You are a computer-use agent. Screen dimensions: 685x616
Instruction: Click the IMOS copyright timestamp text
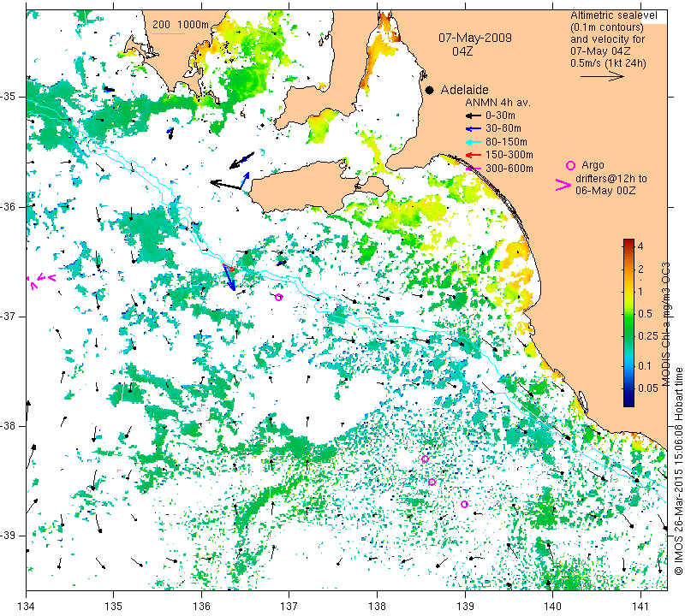pyautogui.click(x=678, y=471)
